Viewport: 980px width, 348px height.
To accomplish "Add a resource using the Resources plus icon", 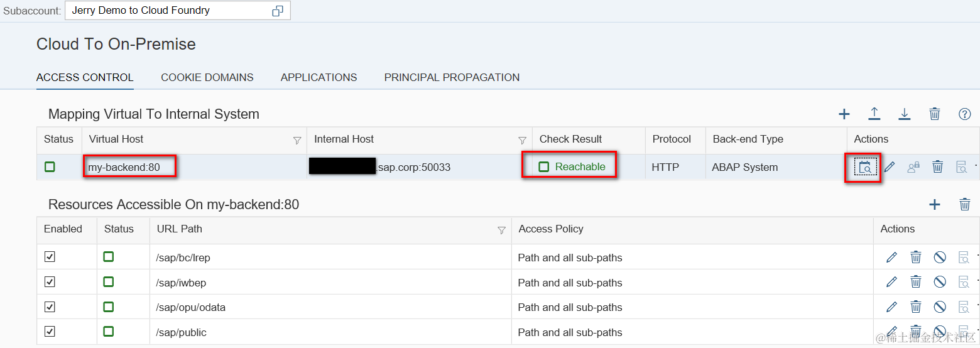I will [x=935, y=204].
